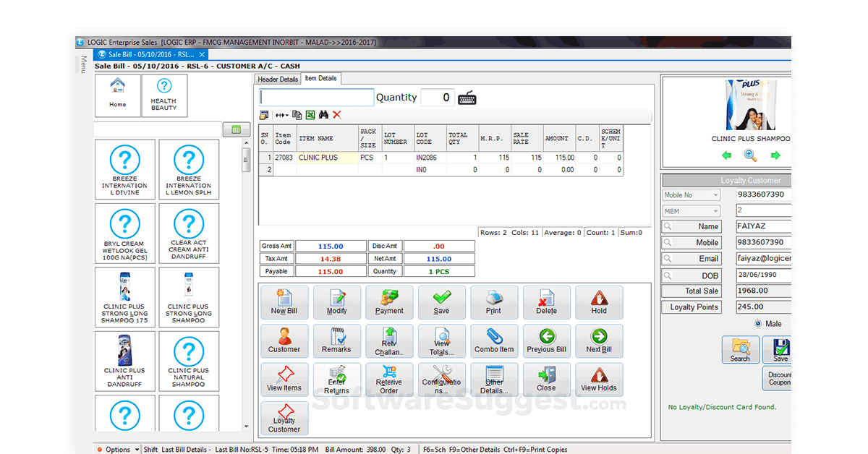
Task: Click the DOB field
Action: (x=764, y=275)
